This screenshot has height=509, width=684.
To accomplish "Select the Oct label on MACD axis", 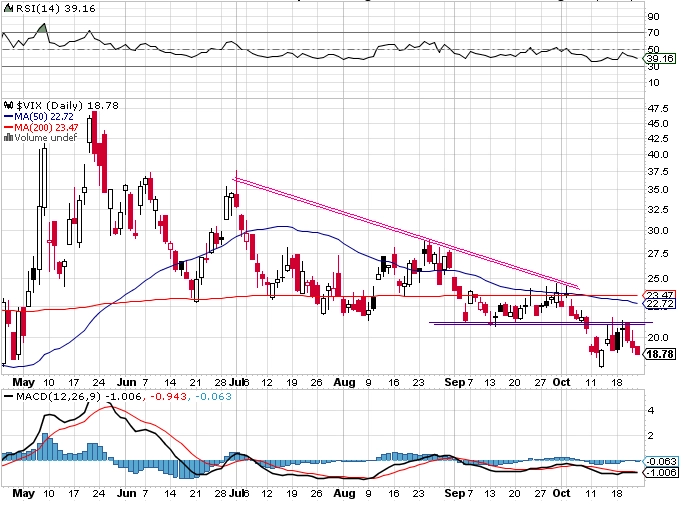I will (x=561, y=493).
